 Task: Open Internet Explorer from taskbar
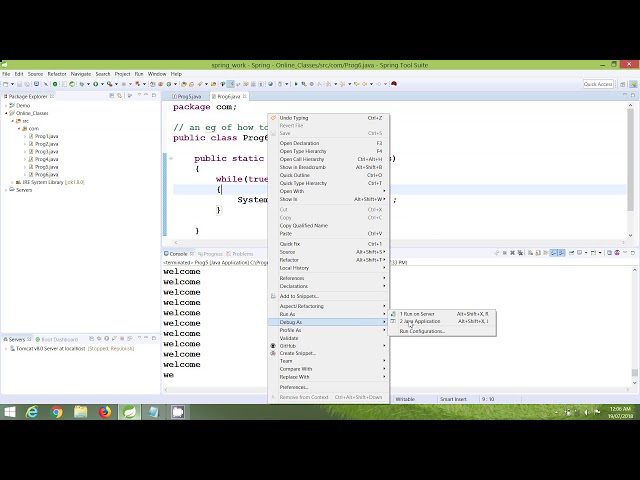(x=32, y=412)
